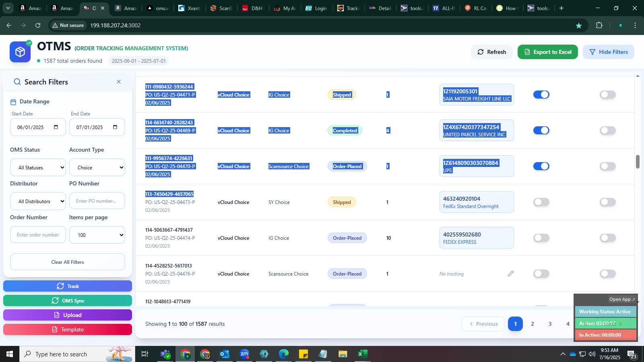
Task: Open Outlook from the taskbar
Action: [224, 354]
